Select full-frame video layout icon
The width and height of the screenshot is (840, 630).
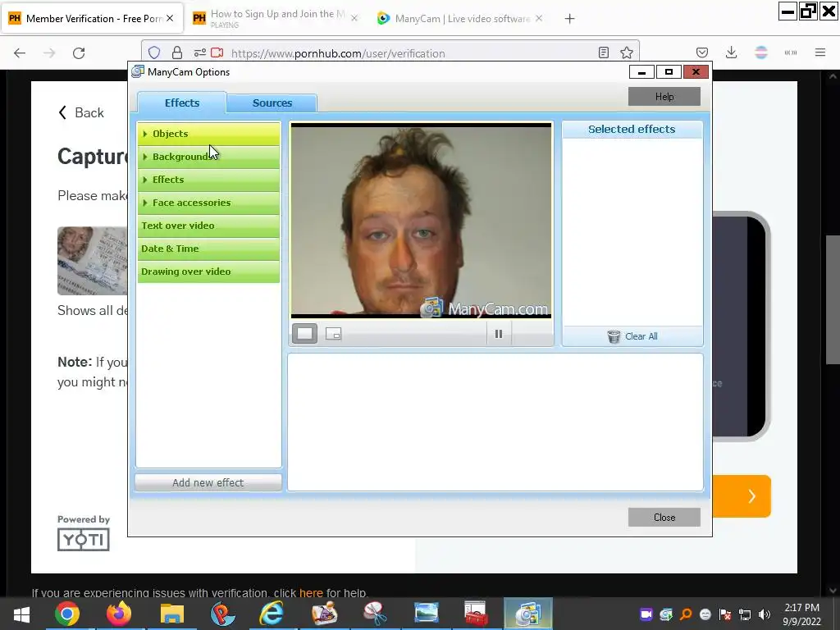(x=305, y=334)
